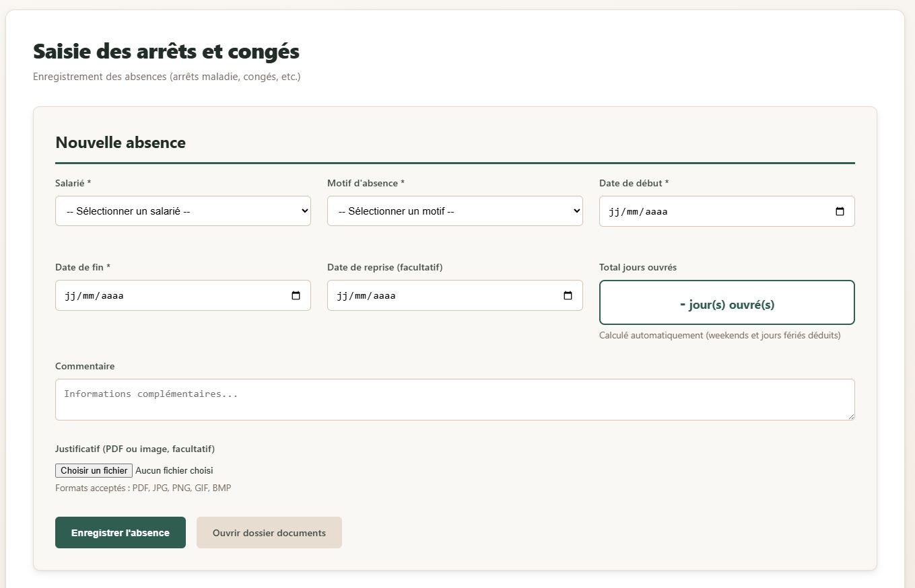Open the Motif d'absence dropdown

(x=454, y=211)
